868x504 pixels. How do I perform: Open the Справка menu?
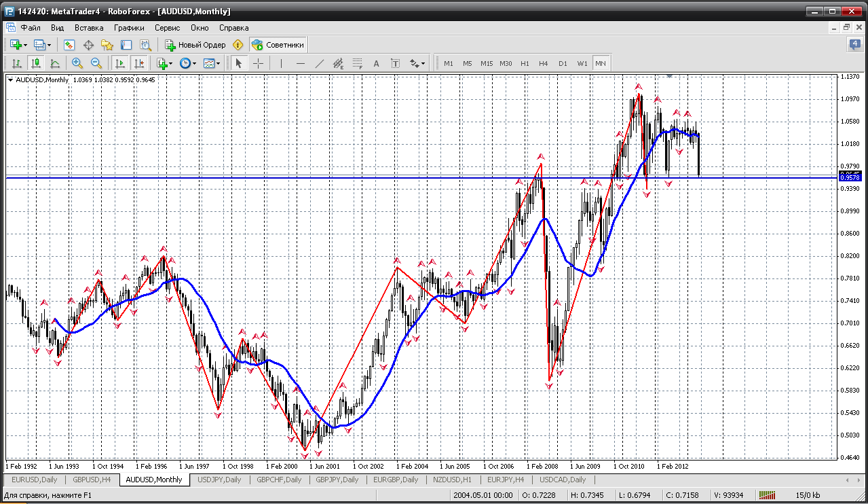tap(233, 28)
